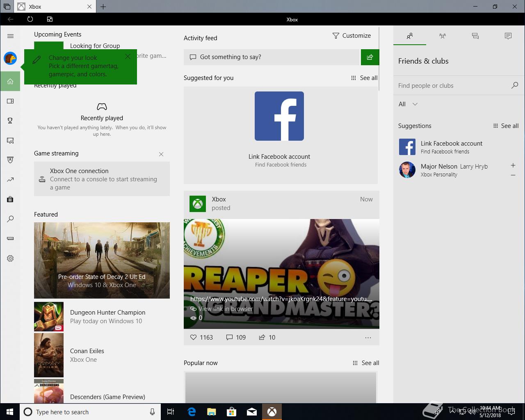
Task: Open Windows Start menu
Action: [x=10, y=412]
